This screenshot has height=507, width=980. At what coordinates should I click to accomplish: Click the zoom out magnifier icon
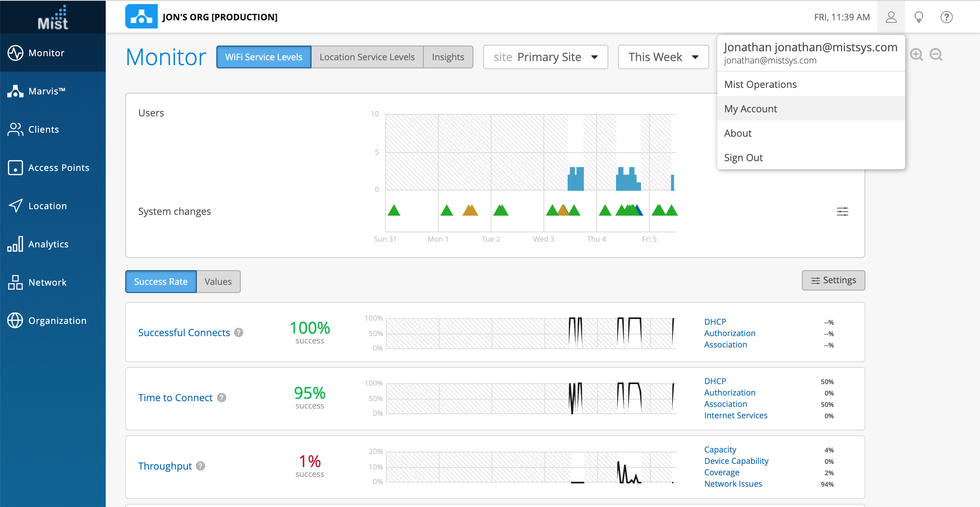click(x=936, y=55)
